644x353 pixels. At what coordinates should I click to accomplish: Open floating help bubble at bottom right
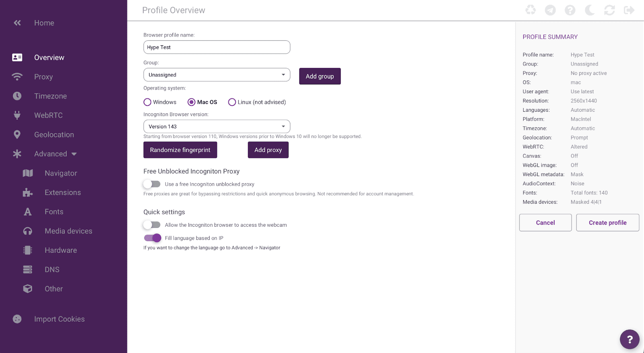click(630, 340)
